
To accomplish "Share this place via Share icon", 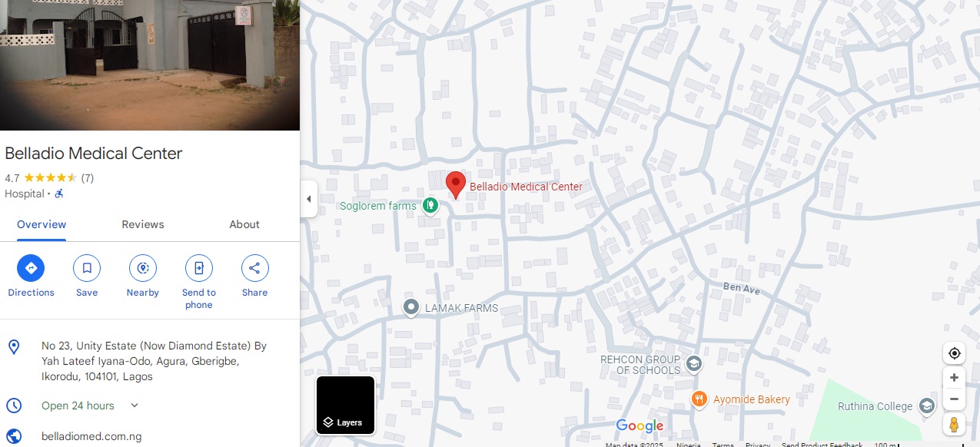I will (x=255, y=268).
